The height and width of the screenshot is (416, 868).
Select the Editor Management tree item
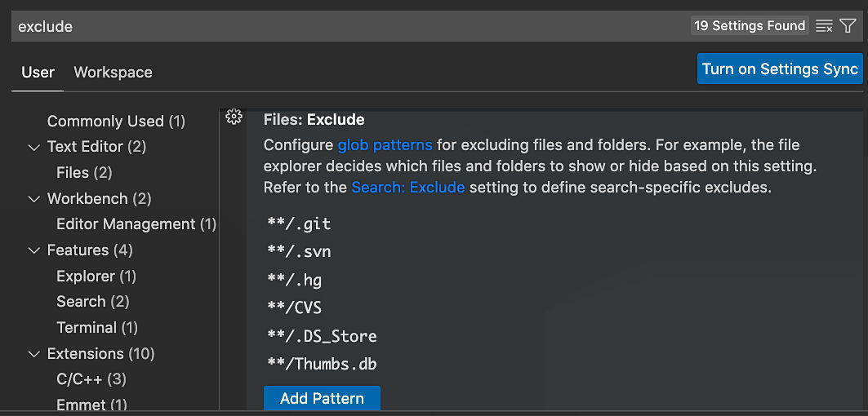[136, 224]
